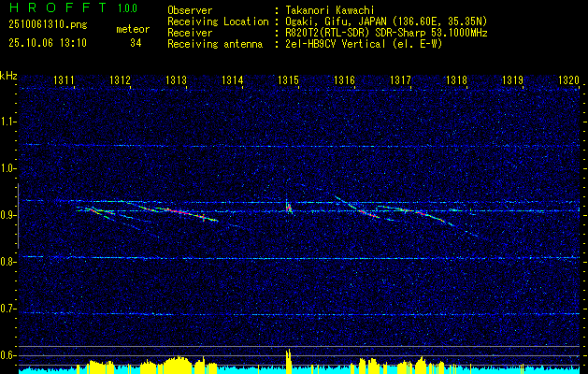The image size is (588, 374).
Task: Click the Receiving antenna description line
Action: click(x=305, y=44)
